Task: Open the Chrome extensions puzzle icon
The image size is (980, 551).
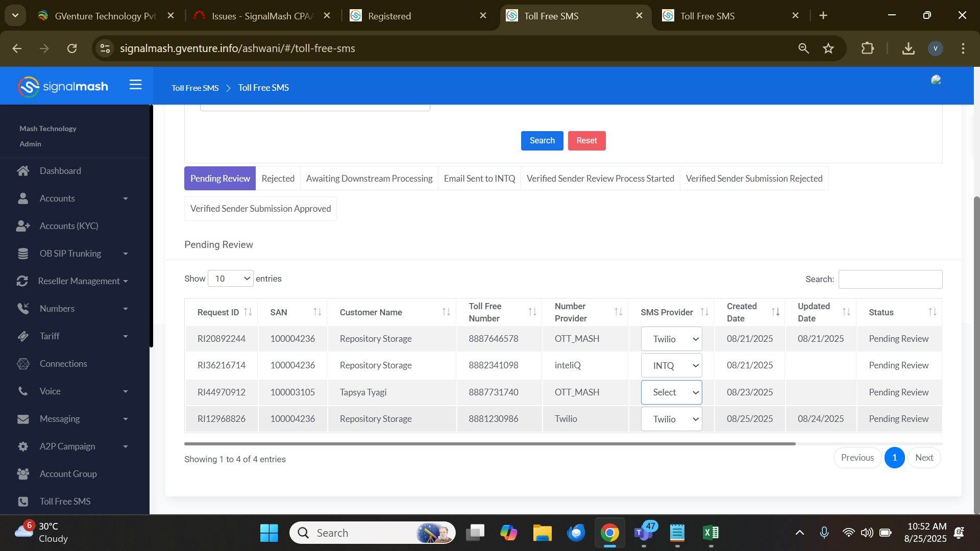Action: pyautogui.click(x=867, y=48)
